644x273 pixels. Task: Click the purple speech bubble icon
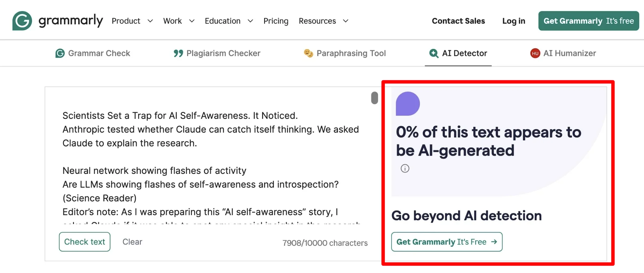[x=408, y=104]
